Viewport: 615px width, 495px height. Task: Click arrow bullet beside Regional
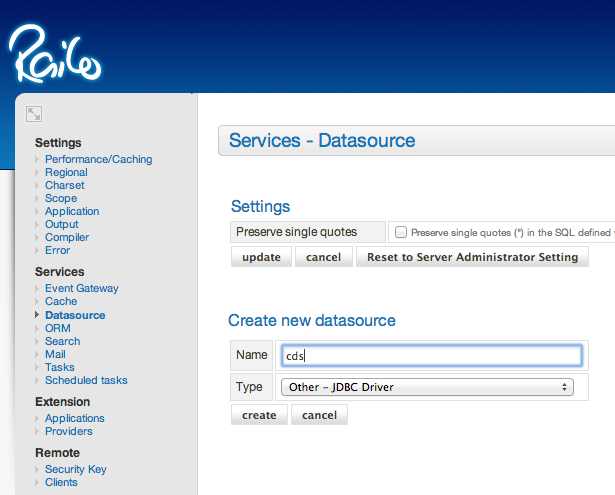(x=37, y=172)
